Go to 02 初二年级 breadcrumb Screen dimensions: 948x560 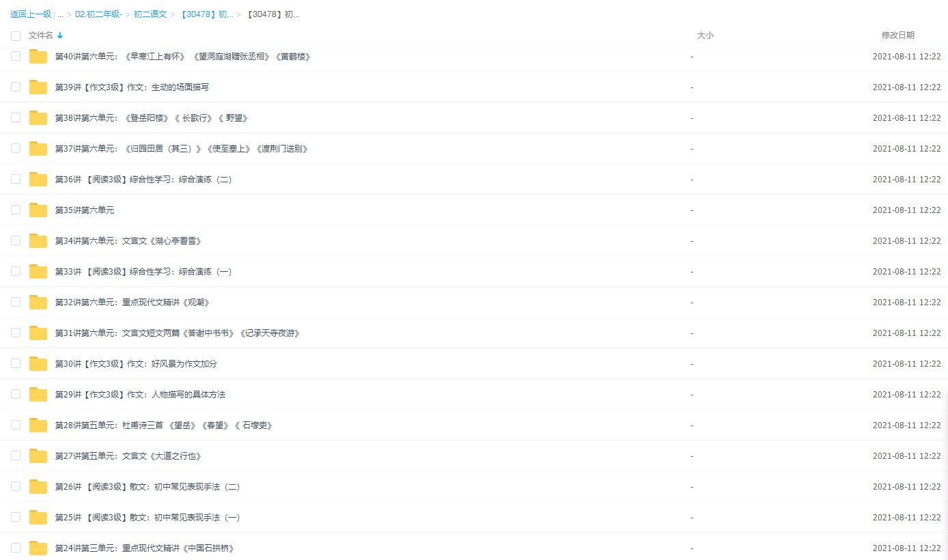click(98, 14)
